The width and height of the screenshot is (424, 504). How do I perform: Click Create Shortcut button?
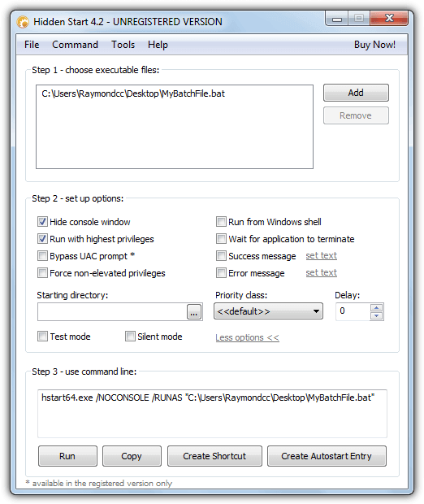click(214, 456)
